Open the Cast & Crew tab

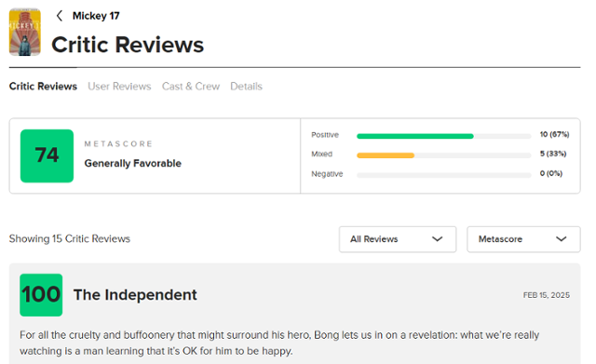tap(191, 87)
